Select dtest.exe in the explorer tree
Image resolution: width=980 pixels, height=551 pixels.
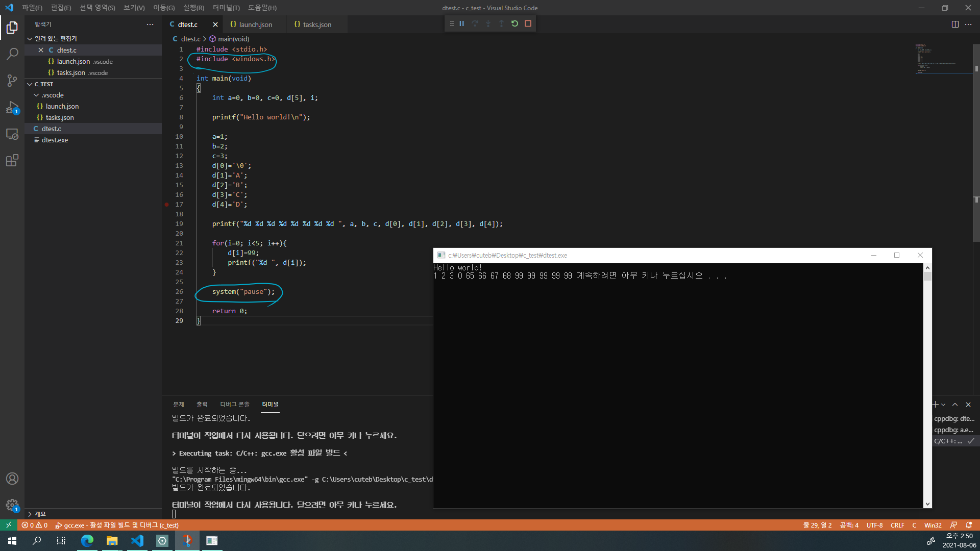[x=55, y=140]
